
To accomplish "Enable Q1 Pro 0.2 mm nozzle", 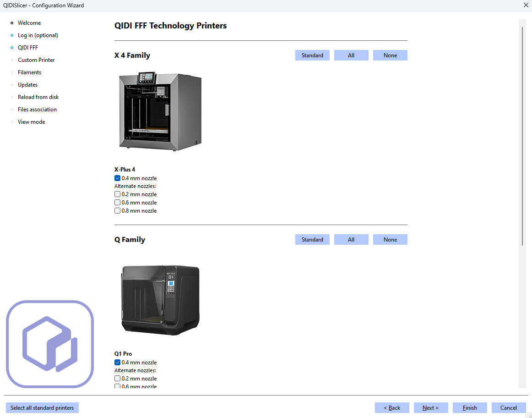I will tap(118, 379).
